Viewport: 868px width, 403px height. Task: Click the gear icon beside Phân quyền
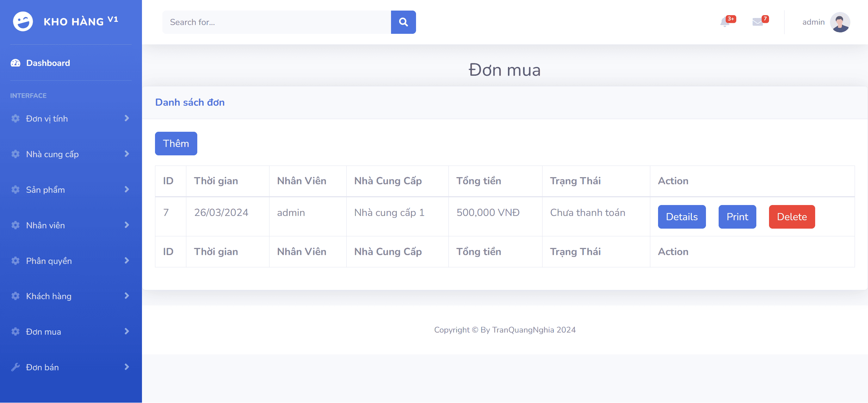pyautogui.click(x=15, y=261)
